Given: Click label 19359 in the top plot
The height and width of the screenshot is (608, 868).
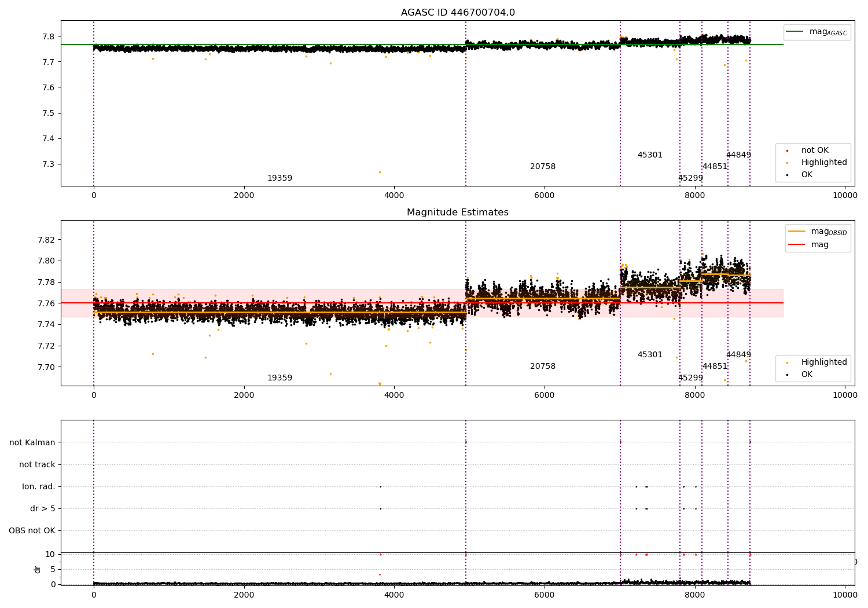Looking at the screenshot, I should pyautogui.click(x=279, y=178).
